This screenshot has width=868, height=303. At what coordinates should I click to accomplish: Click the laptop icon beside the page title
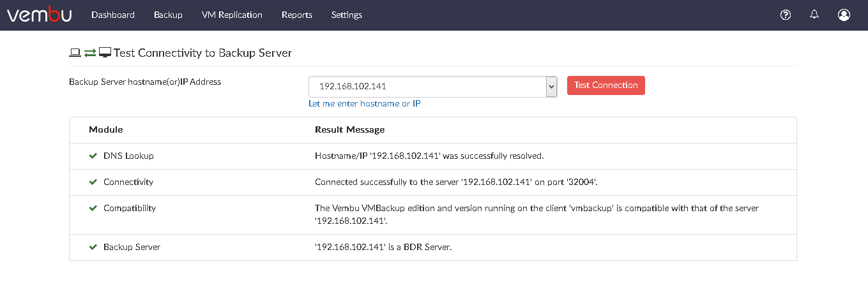75,53
